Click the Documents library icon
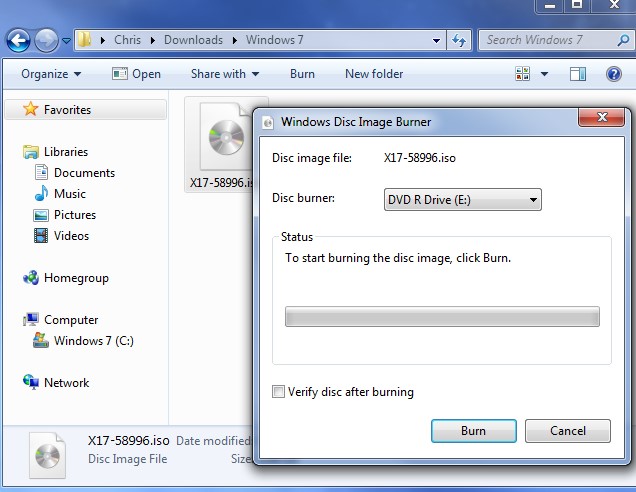 41,172
